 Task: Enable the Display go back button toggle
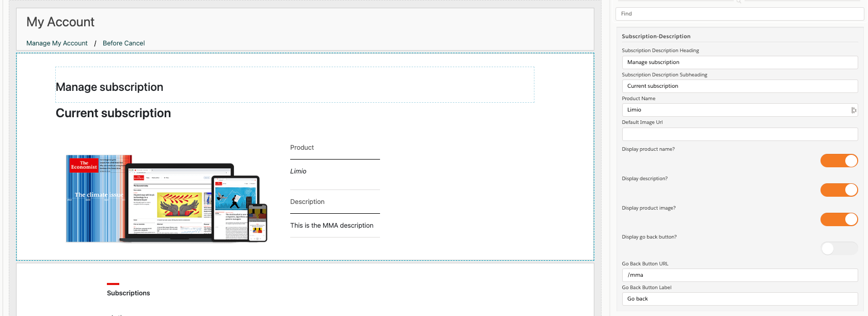coord(839,248)
